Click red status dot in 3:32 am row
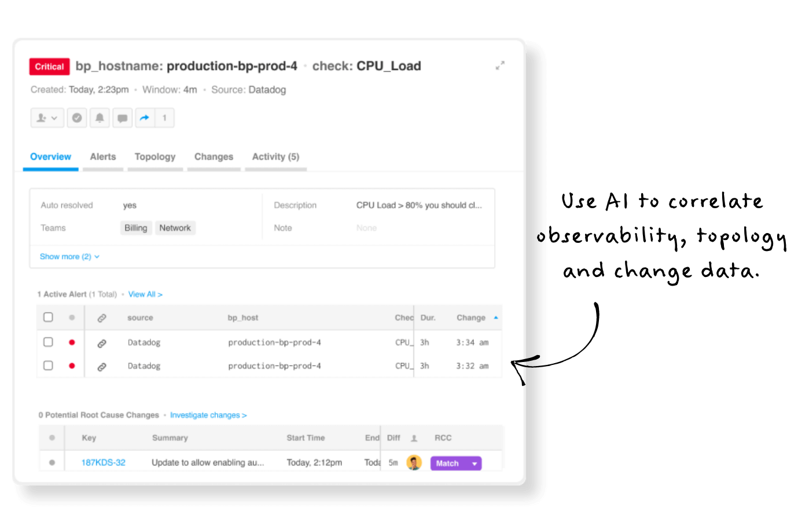Screen dimensions: 787x532 coord(72,365)
